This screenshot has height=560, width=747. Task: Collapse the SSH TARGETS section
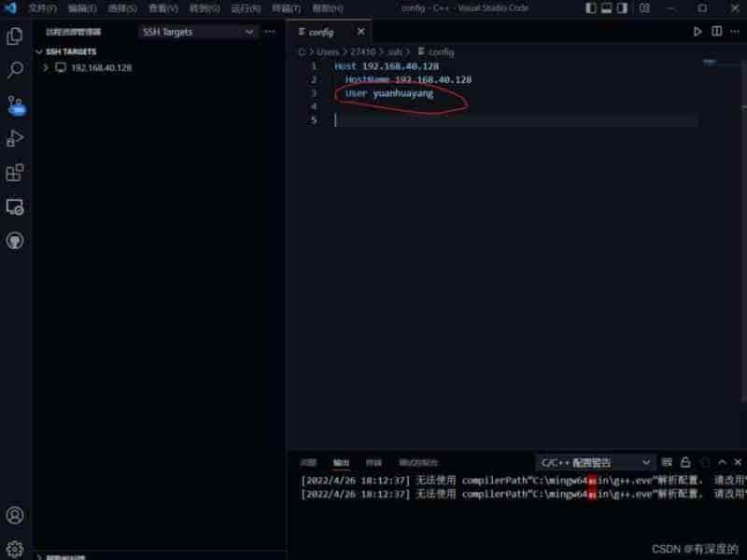(x=39, y=52)
